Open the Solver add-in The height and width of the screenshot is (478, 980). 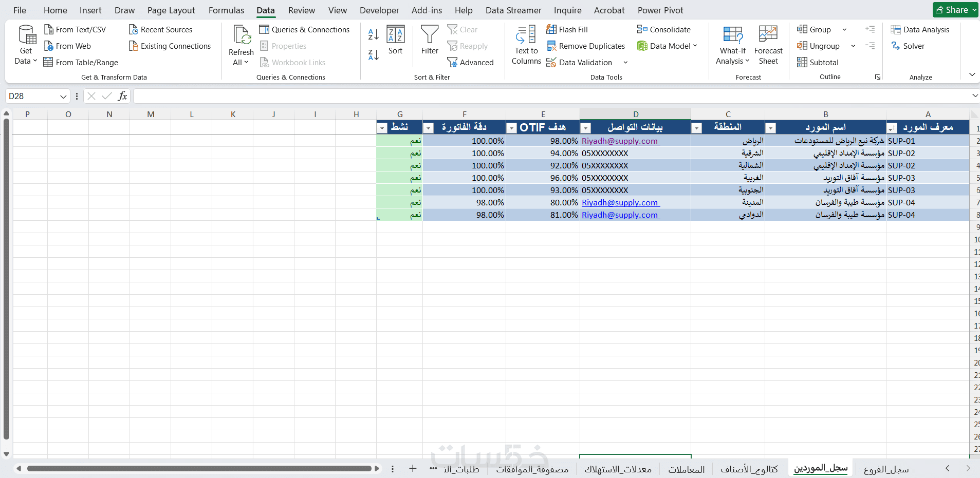pos(908,46)
